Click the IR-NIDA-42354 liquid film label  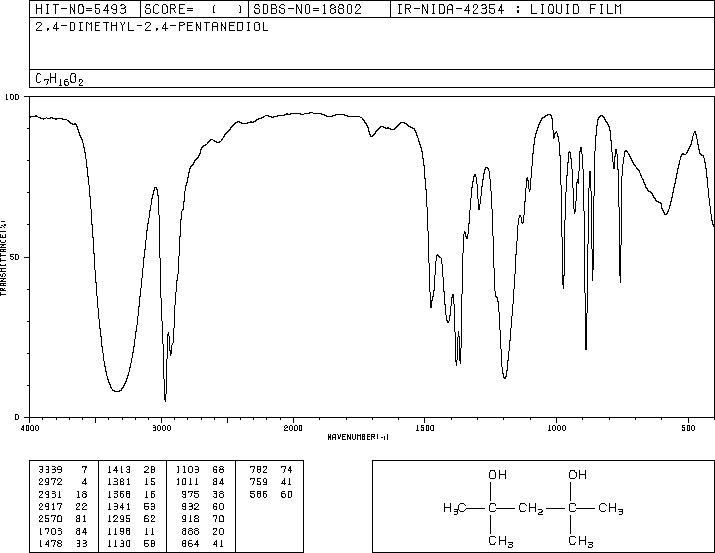[509, 9]
